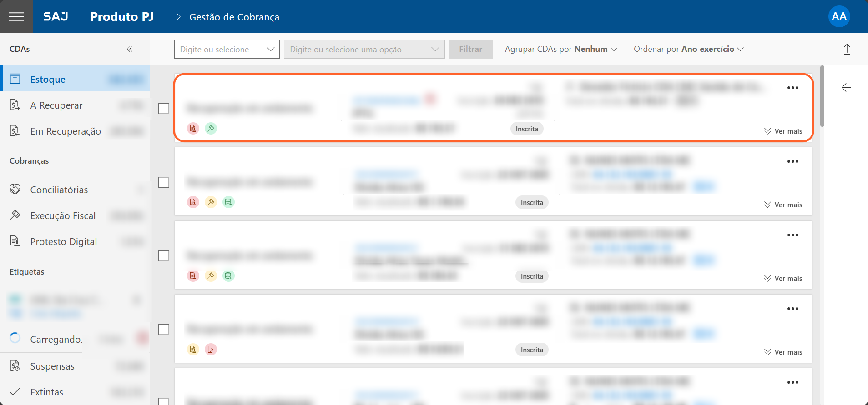Go to Protesto Digital in sidebar

click(63, 242)
